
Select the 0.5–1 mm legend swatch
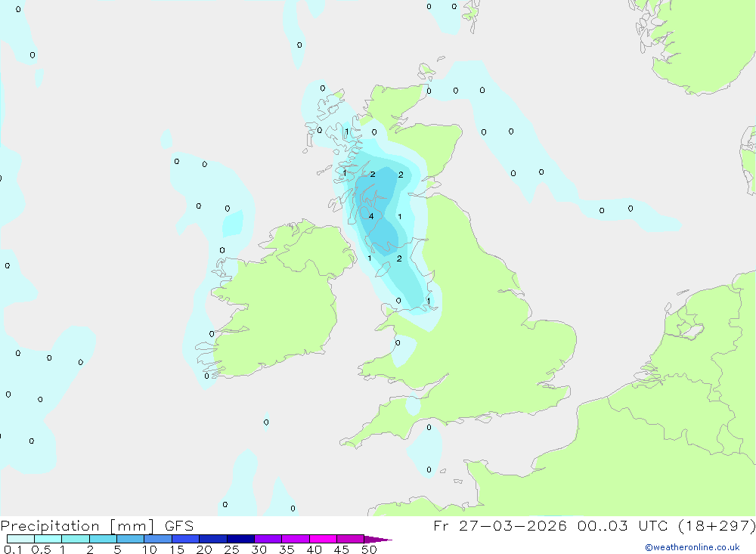click(48, 539)
